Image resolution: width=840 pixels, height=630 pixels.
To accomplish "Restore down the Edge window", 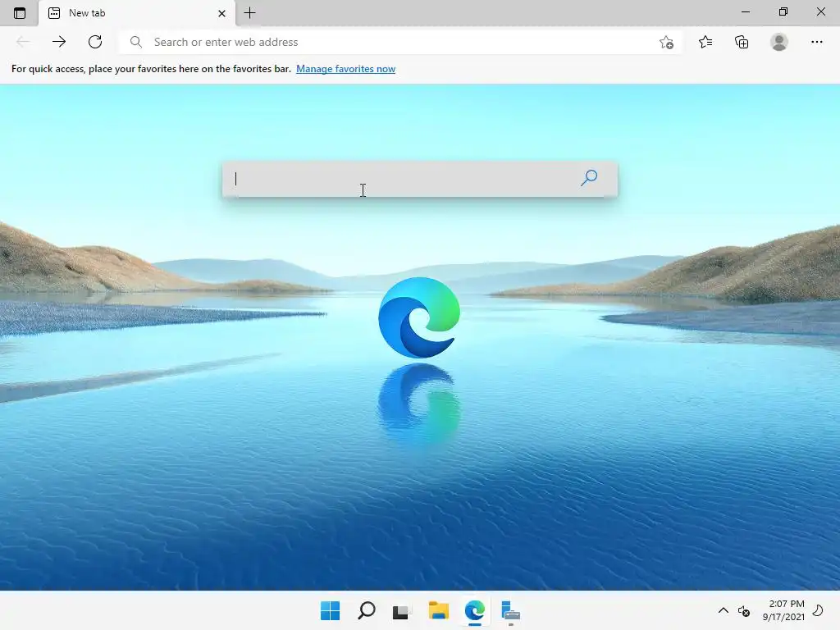I will (x=783, y=11).
